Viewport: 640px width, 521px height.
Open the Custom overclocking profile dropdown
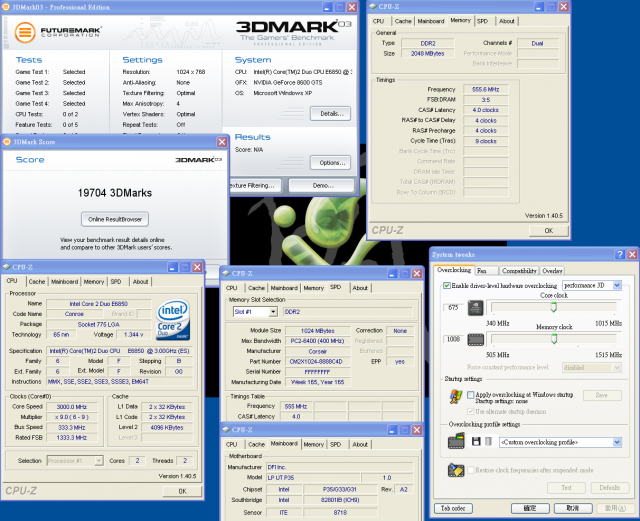coord(617,442)
